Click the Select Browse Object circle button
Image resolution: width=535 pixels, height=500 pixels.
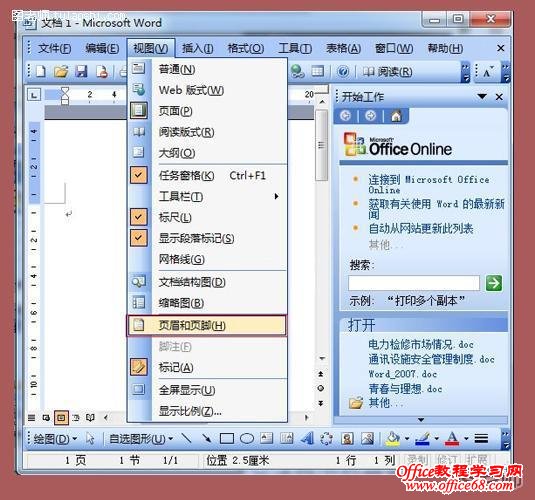point(320,388)
